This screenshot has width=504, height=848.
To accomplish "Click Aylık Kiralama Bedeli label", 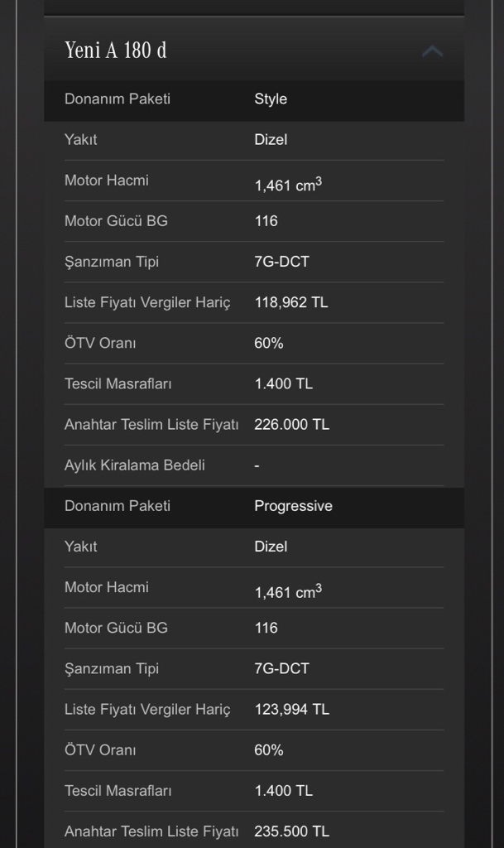I will click(135, 465).
